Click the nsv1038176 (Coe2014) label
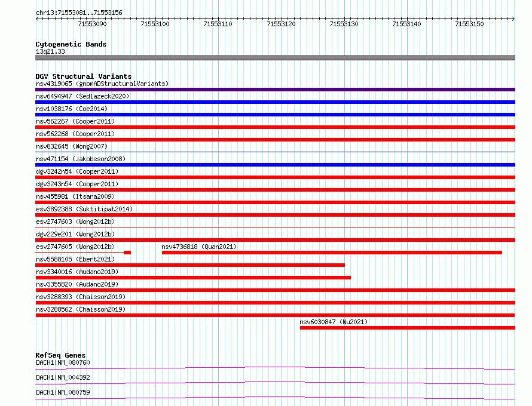 pyautogui.click(x=72, y=109)
